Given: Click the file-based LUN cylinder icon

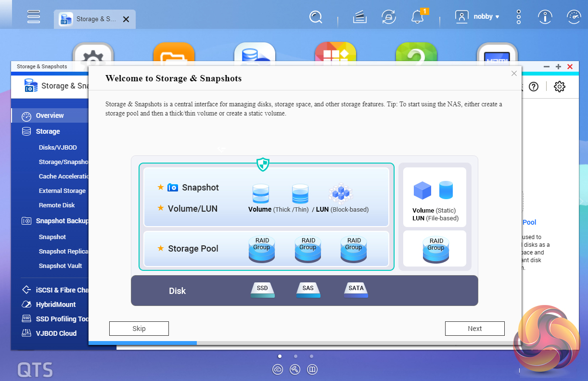Looking at the screenshot, I should (446, 190).
